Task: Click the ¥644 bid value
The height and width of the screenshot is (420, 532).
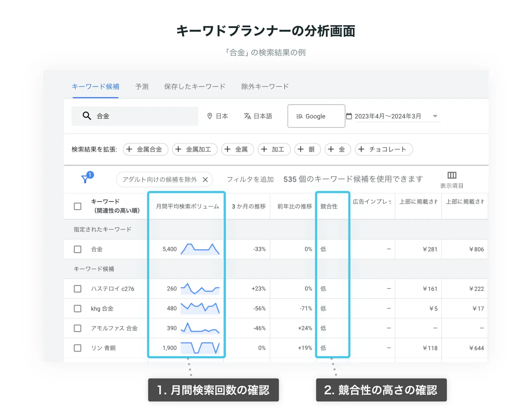Action: point(476,348)
